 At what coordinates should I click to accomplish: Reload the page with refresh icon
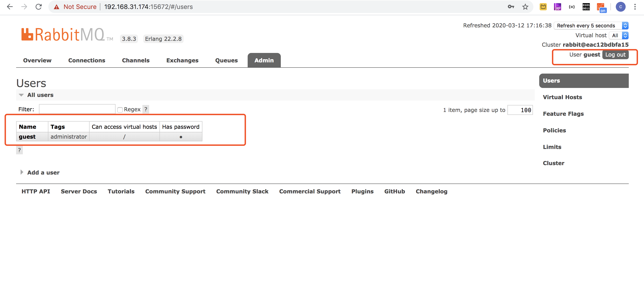pos(39,7)
